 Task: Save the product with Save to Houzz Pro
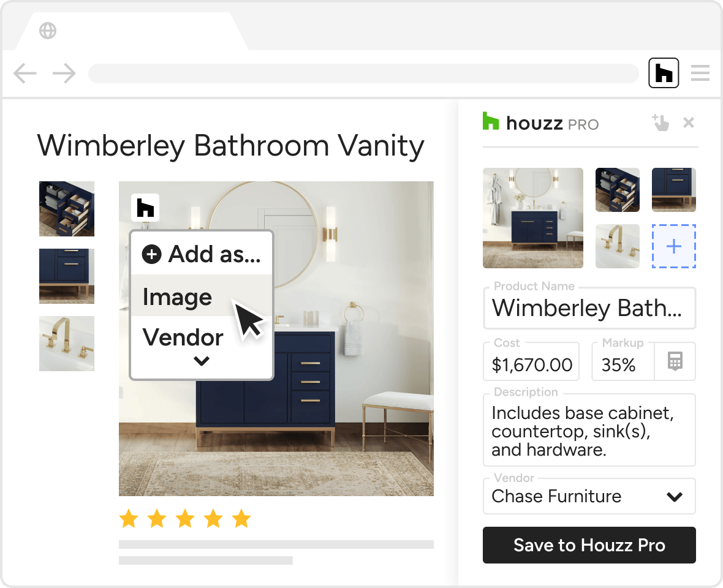(x=589, y=545)
